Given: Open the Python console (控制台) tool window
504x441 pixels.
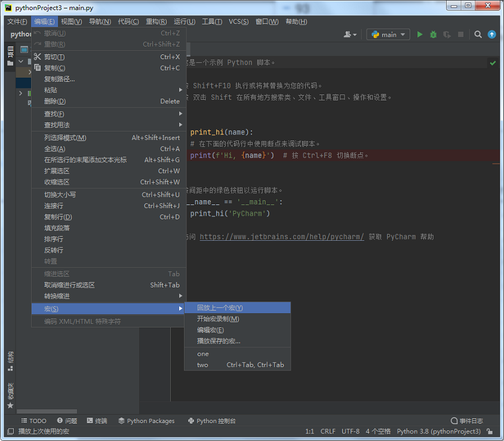Looking at the screenshot, I should [x=212, y=421].
